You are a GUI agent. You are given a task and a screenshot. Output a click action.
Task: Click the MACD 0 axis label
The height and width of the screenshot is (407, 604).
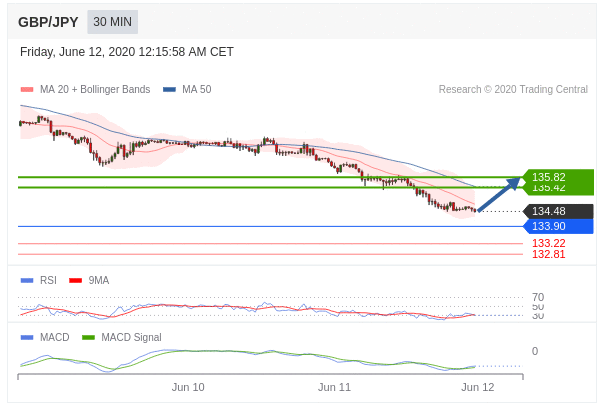coord(535,351)
